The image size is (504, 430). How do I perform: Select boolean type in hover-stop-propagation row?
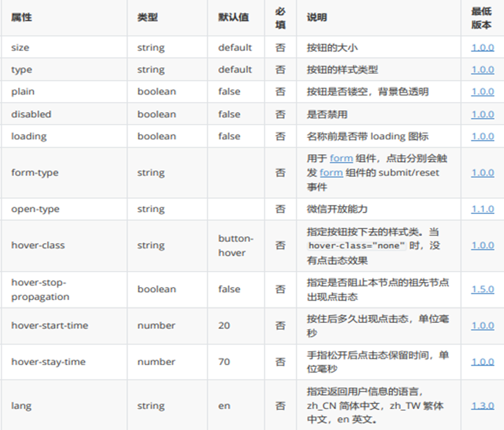tap(157, 290)
